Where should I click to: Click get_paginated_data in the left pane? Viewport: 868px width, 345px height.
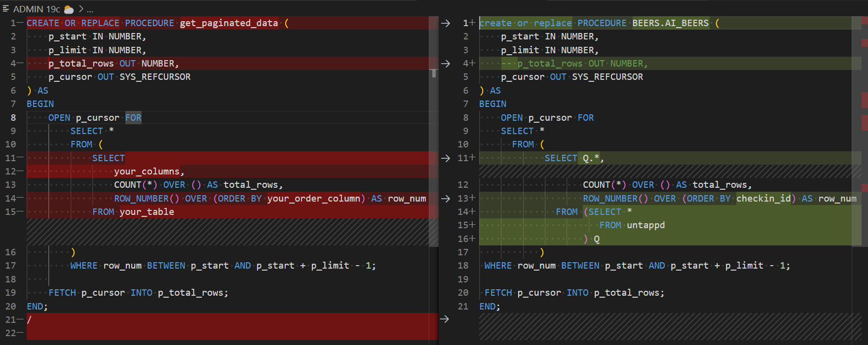click(x=229, y=23)
